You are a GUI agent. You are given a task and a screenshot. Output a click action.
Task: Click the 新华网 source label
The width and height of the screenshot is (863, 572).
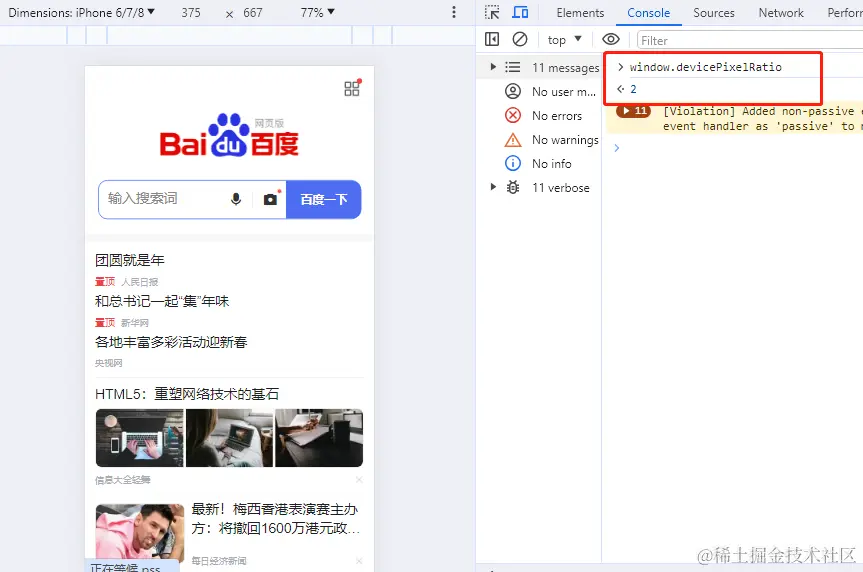(135, 323)
